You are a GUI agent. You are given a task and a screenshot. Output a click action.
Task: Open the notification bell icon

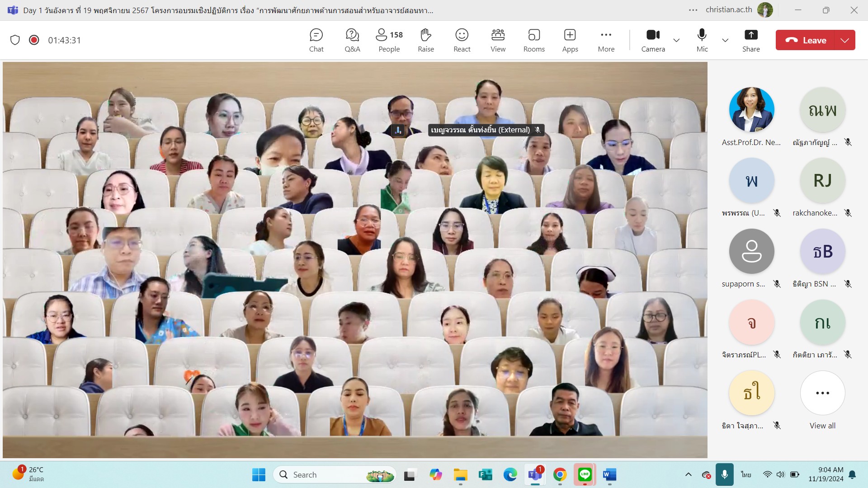pyautogui.click(x=852, y=474)
